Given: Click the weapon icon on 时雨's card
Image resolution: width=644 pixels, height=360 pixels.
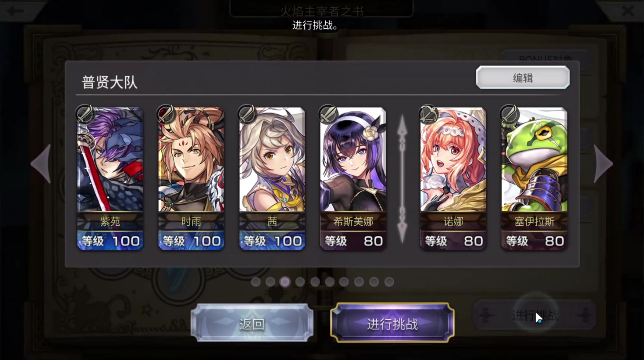Looking at the screenshot, I should tap(166, 114).
